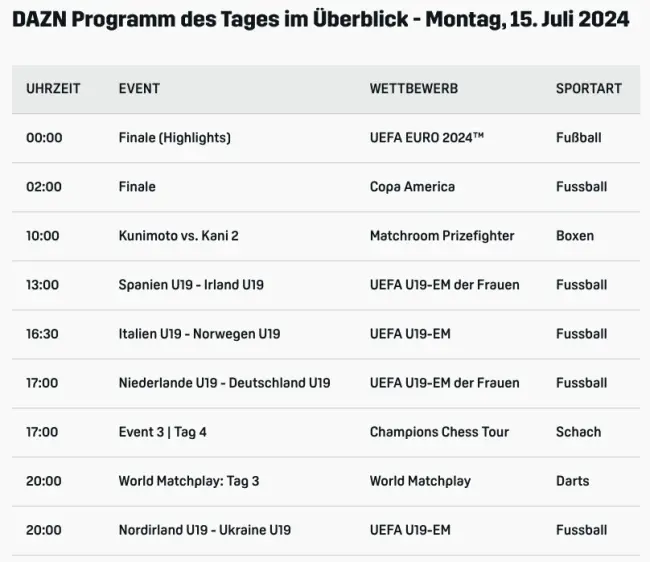Select Spanien U19 - Irland U19 match
650x562 pixels.
coord(191,285)
